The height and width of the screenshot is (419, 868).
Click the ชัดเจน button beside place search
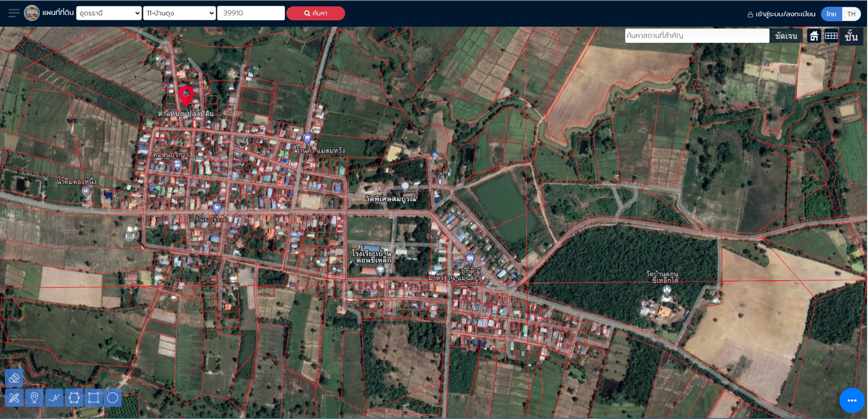pyautogui.click(x=786, y=36)
